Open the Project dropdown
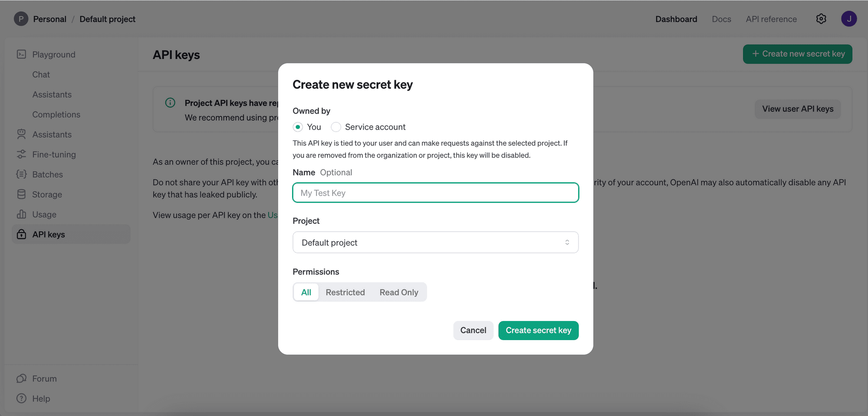This screenshot has width=868, height=416. pyautogui.click(x=435, y=242)
